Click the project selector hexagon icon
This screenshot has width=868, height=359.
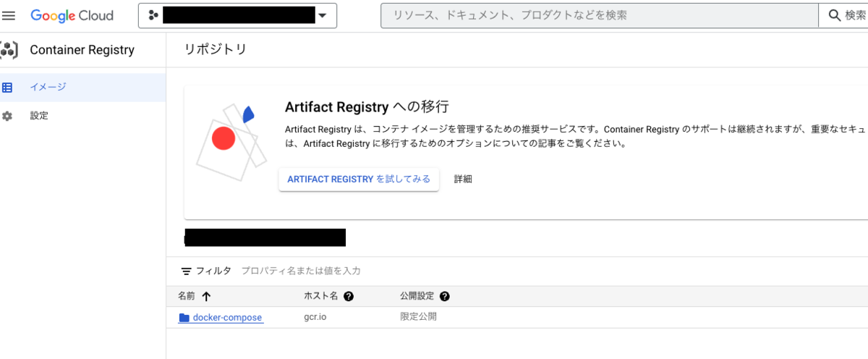tap(153, 15)
